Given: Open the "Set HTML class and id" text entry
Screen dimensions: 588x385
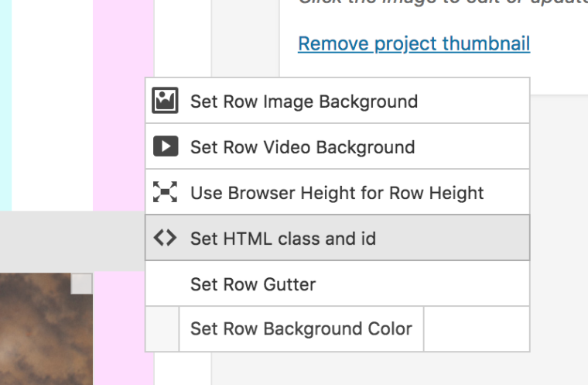Looking at the screenshot, I should pos(283,239).
